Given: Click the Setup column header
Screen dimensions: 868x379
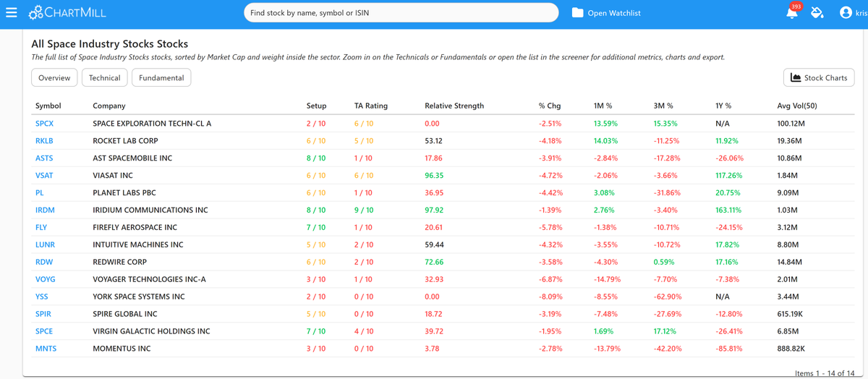Looking at the screenshot, I should (316, 106).
